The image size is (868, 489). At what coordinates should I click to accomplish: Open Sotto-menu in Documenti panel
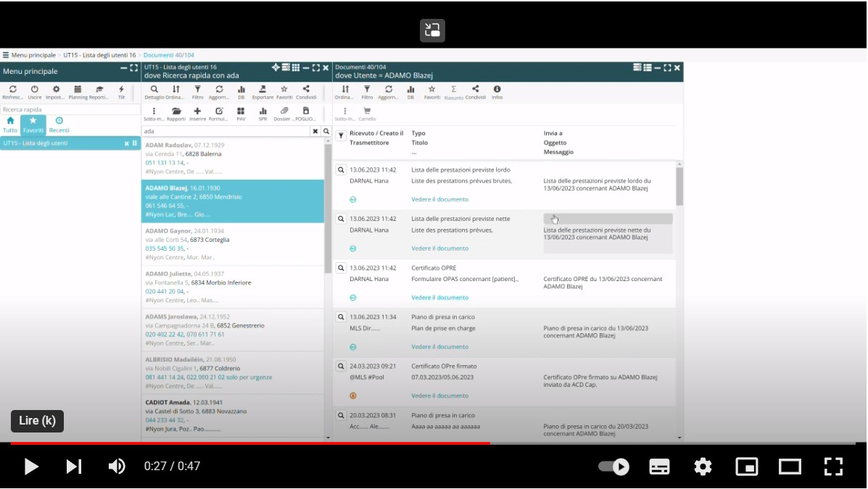click(x=344, y=111)
